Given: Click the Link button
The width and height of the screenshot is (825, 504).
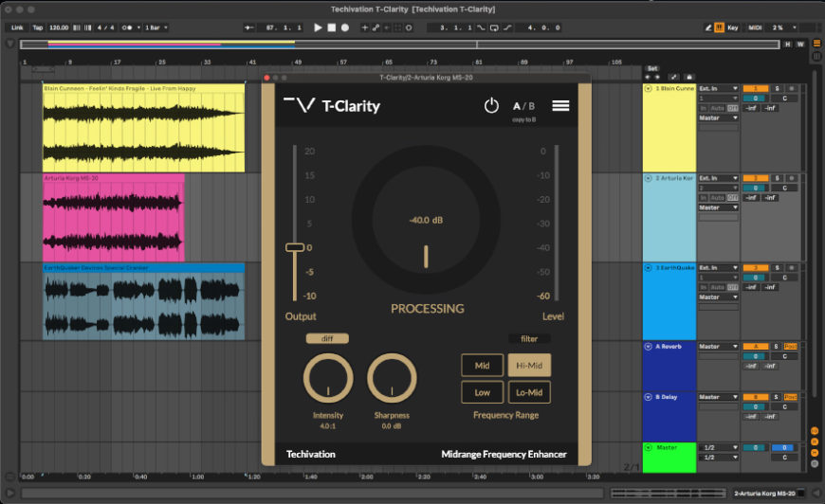Looking at the screenshot, I should [x=17, y=27].
